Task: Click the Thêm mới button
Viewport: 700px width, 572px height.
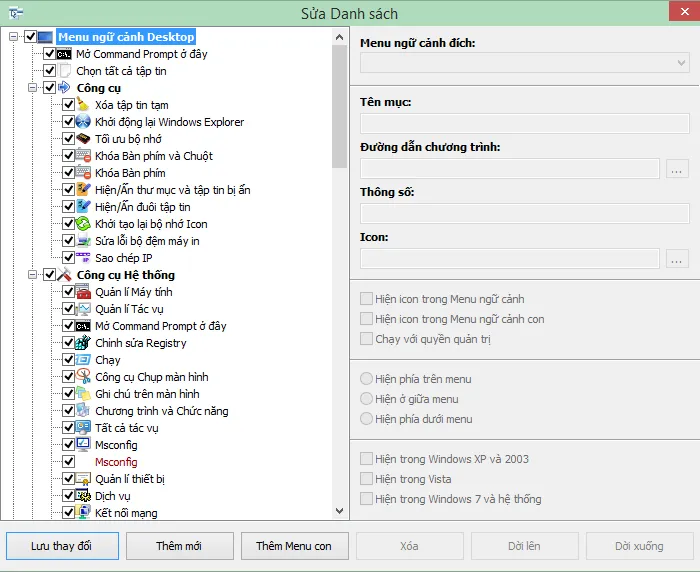Action: (179, 546)
